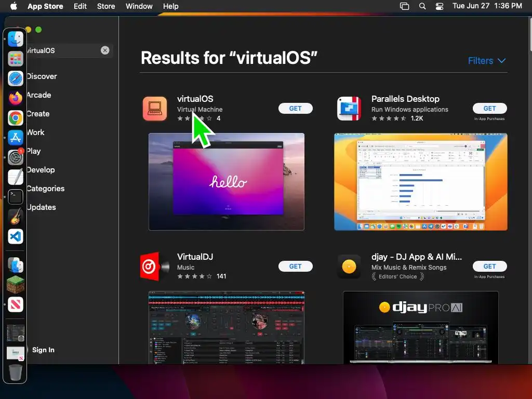Open TextEdit from the Dock
Image resolution: width=532 pixels, height=399 pixels.
click(16, 177)
